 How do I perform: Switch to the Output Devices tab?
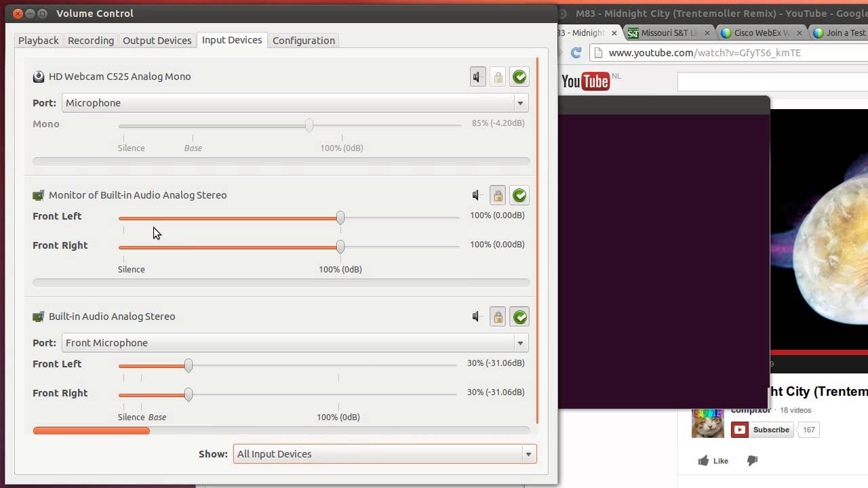(157, 41)
